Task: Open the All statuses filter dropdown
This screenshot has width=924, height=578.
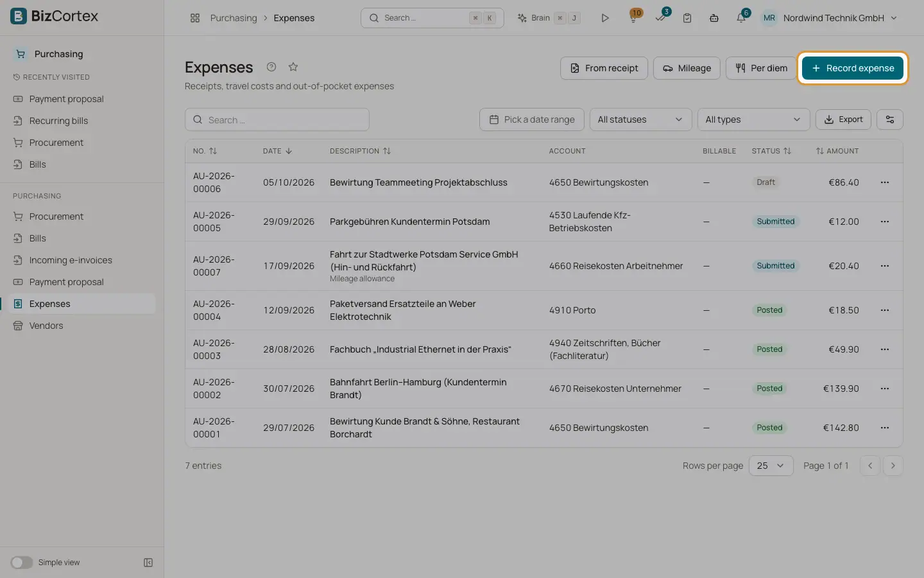Action: (x=640, y=119)
